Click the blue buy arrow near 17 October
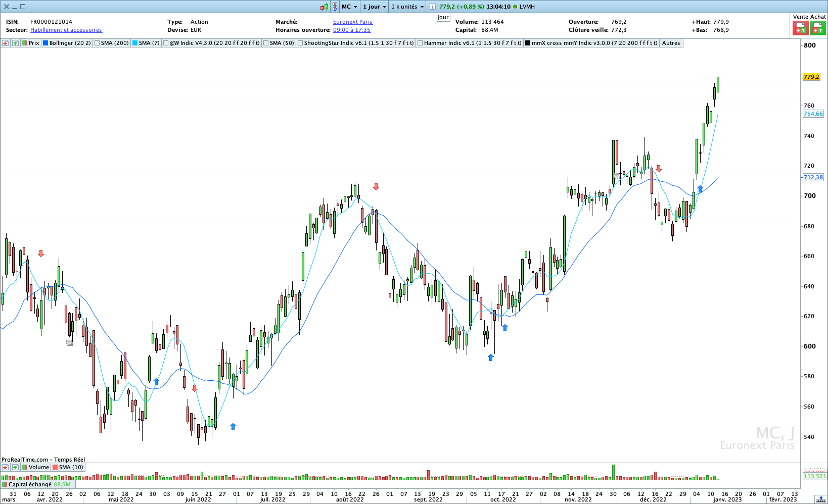 pos(505,328)
